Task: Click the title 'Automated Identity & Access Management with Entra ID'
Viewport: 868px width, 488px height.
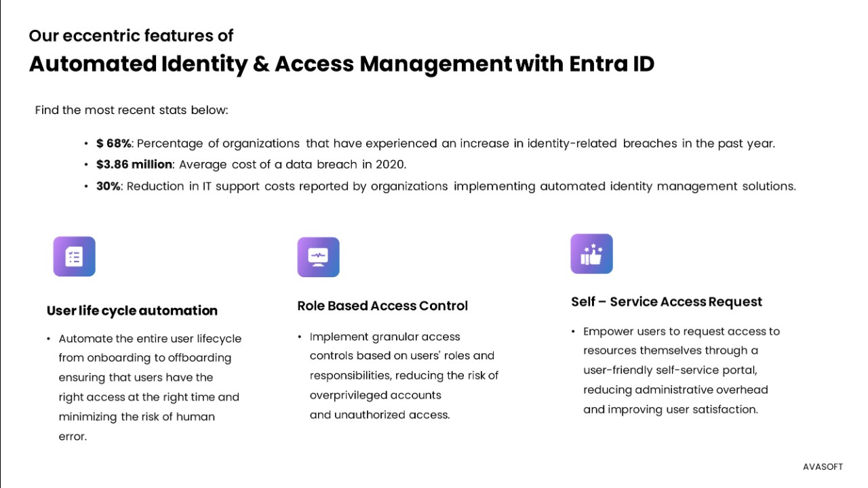Action: pos(341,64)
